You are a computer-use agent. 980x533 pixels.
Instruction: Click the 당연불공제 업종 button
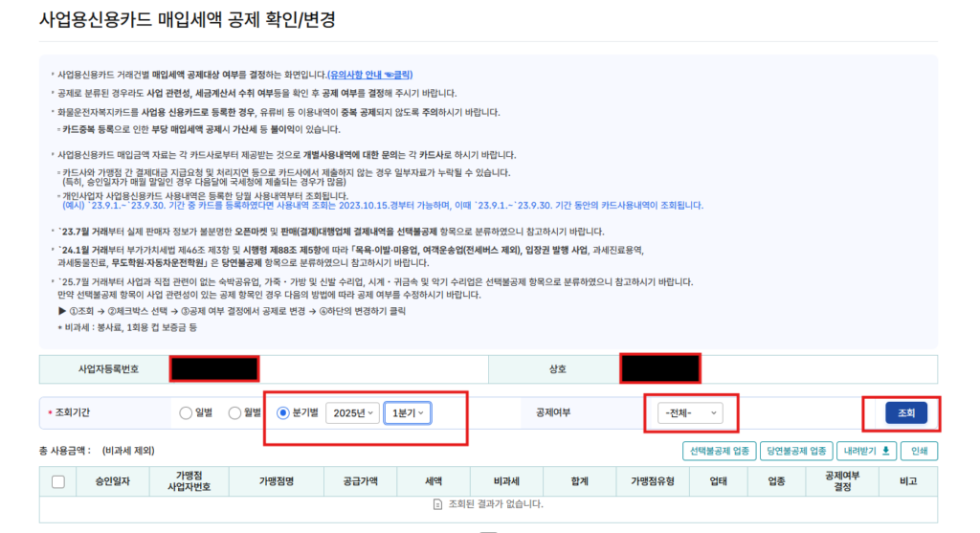click(x=796, y=451)
